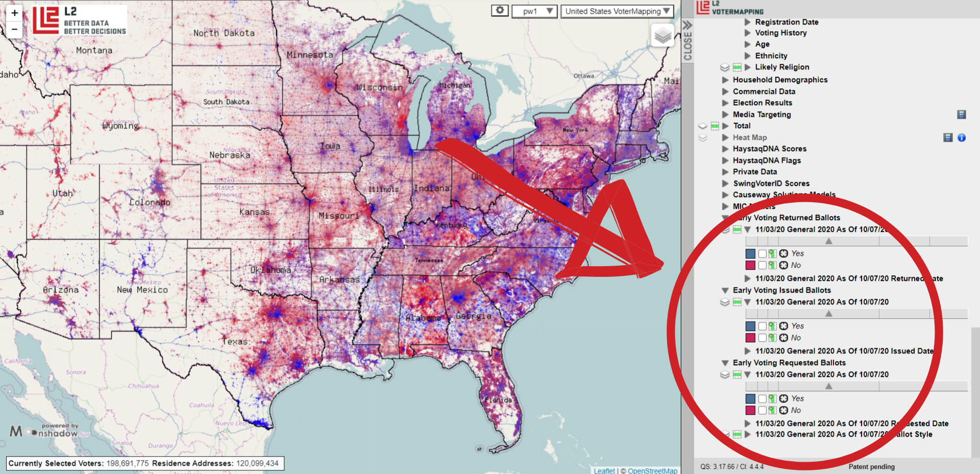Click green add icon for Requested Ballots No
980x474 pixels.
[773, 410]
